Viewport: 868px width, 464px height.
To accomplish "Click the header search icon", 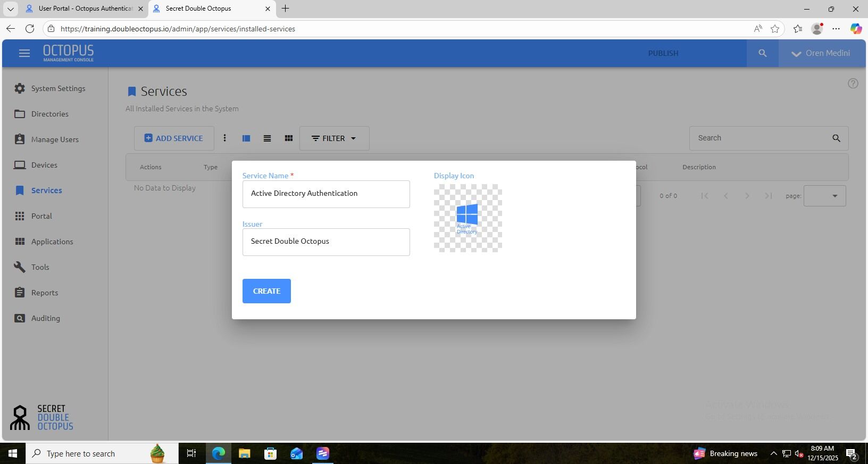I will click(x=762, y=53).
